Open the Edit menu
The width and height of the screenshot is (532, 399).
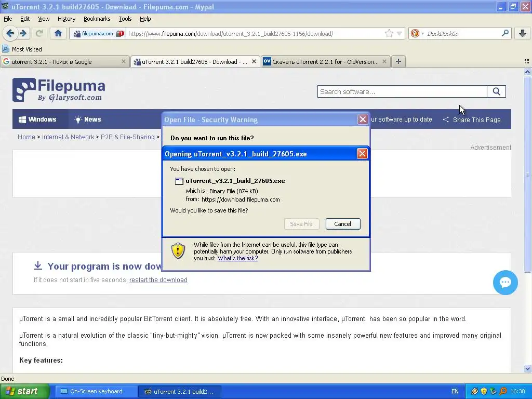(25, 19)
